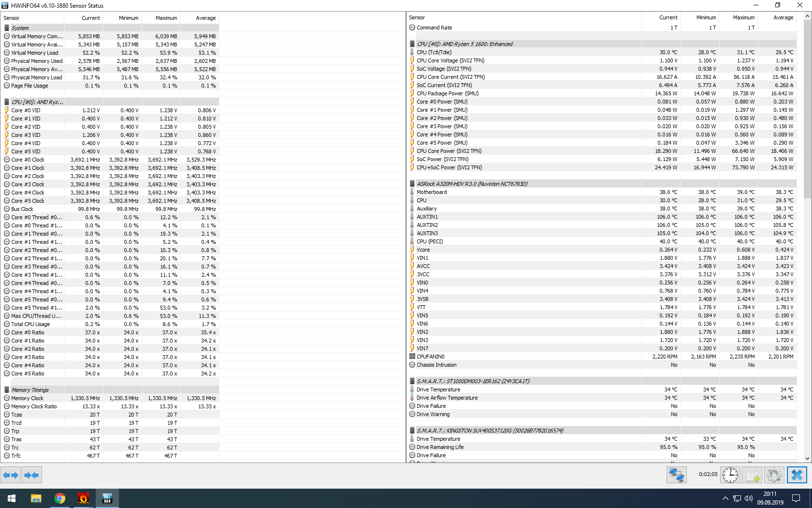
Task: Select the Drive Remaining Life row
Action: tap(602, 447)
